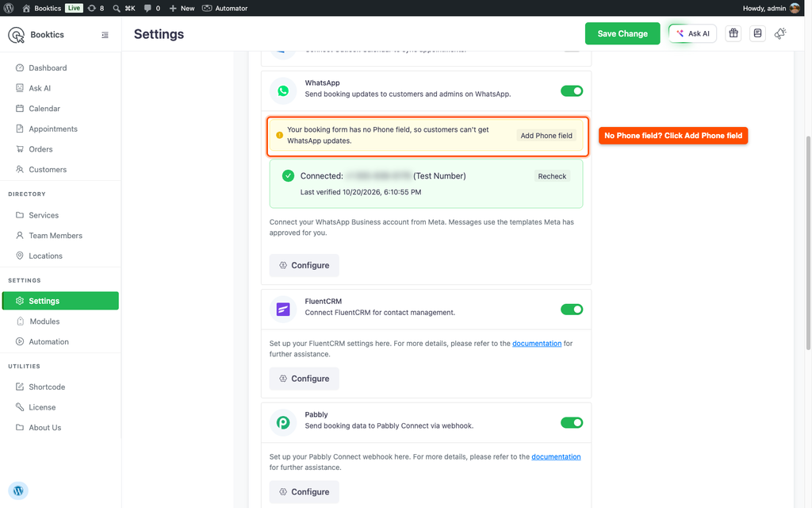
Task: Click the Ask AI header button
Action: point(692,33)
